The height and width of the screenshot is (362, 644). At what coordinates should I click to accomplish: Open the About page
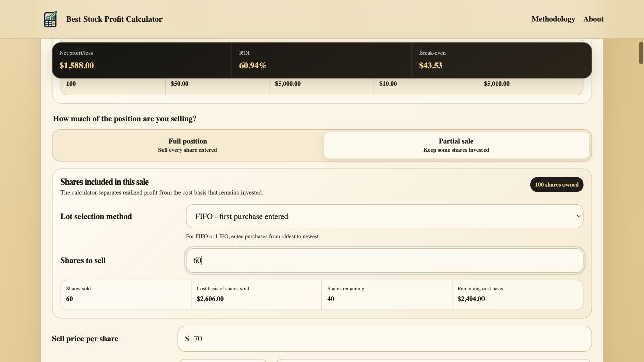coord(593,19)
